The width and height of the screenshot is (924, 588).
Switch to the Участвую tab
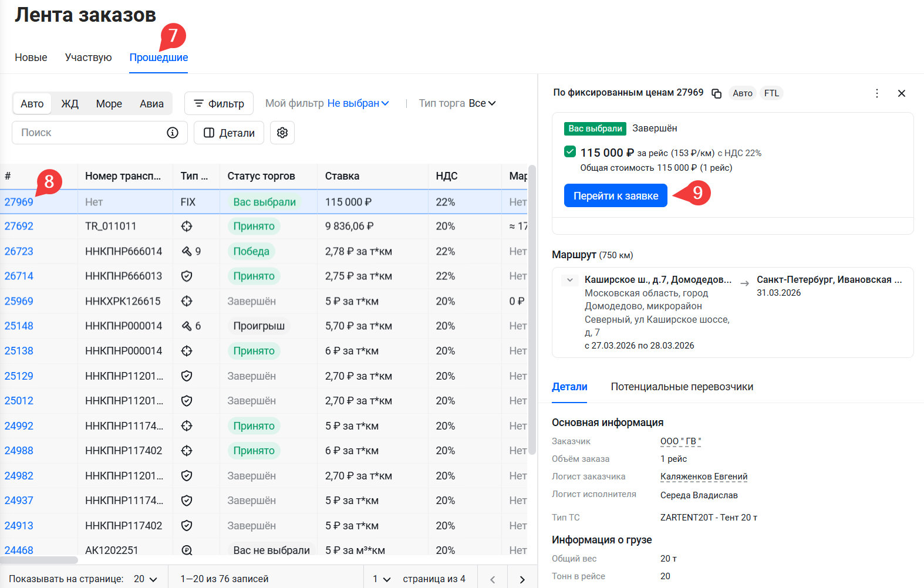click(88, 58)
